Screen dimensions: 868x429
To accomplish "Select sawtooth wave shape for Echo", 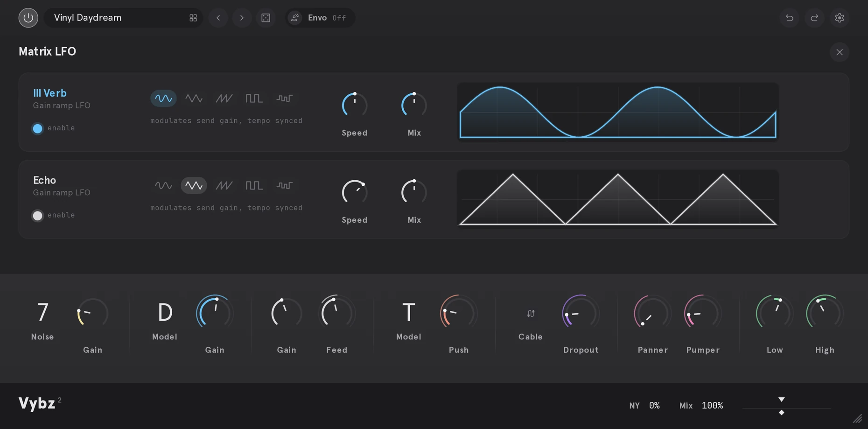I will click(x=224, y=186).
